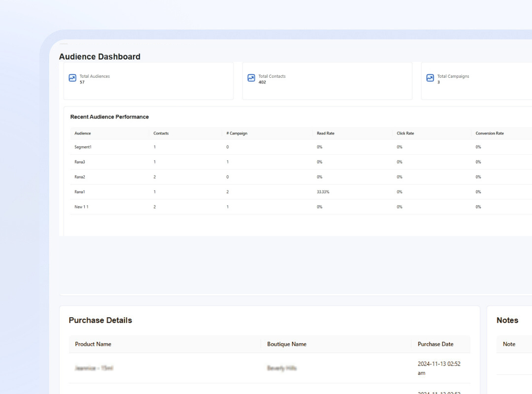This screenshot has height=394, width=532.
Task: Click the Total Campaigns chart icon
Action: pyautogui.click(x=430, y=78)
